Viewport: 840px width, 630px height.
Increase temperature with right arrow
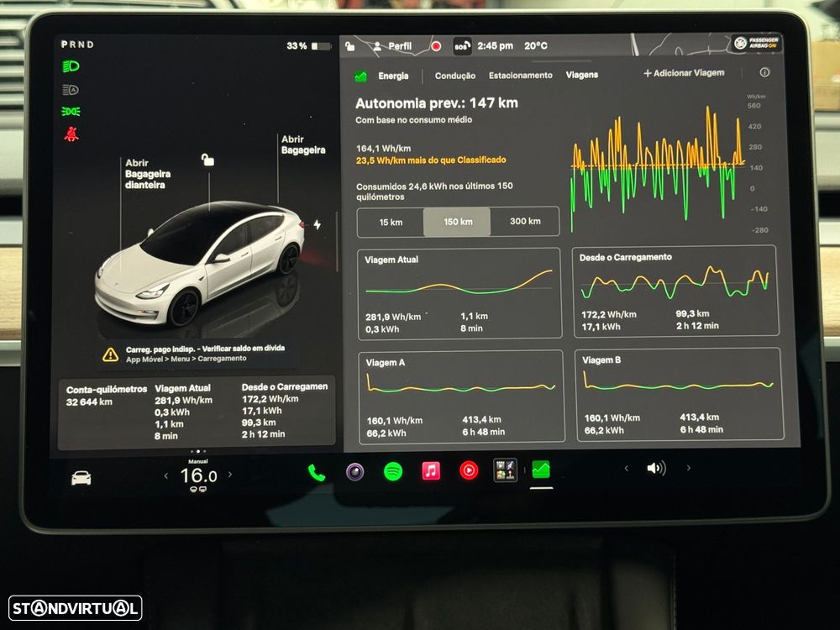230,474
